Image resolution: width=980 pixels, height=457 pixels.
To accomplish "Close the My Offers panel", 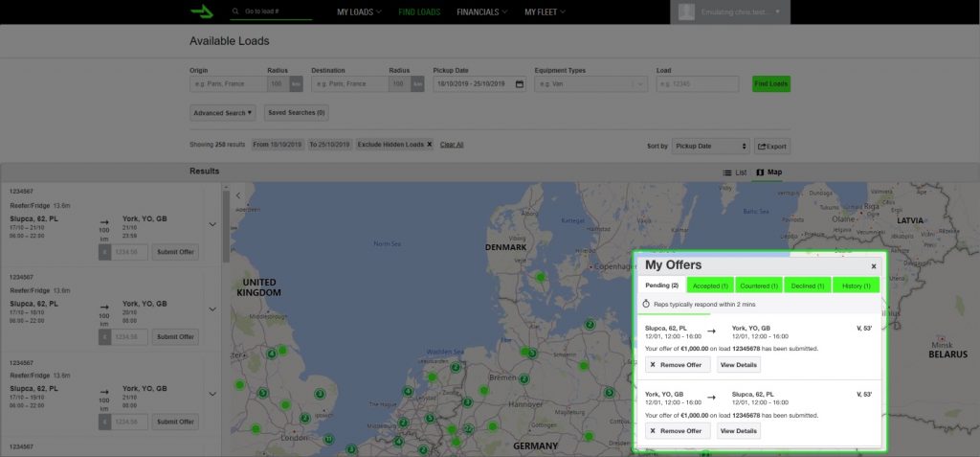I will coord(873,266).
